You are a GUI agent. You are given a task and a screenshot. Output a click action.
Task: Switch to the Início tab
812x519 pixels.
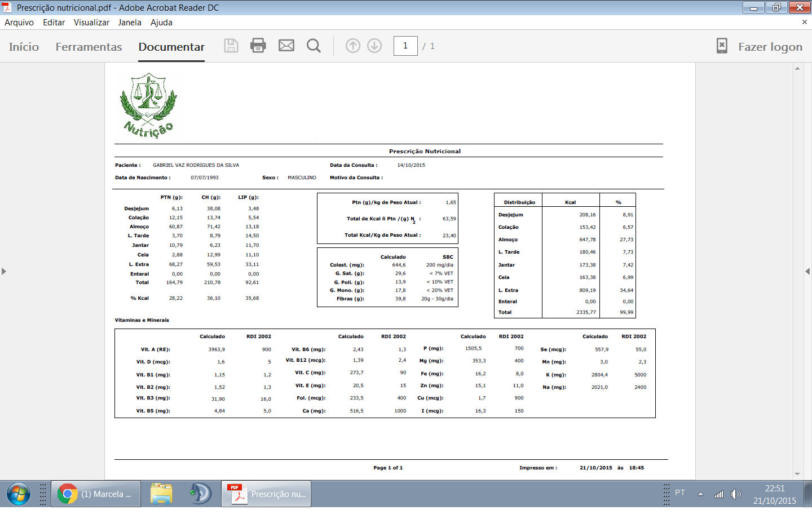(24, 47)
